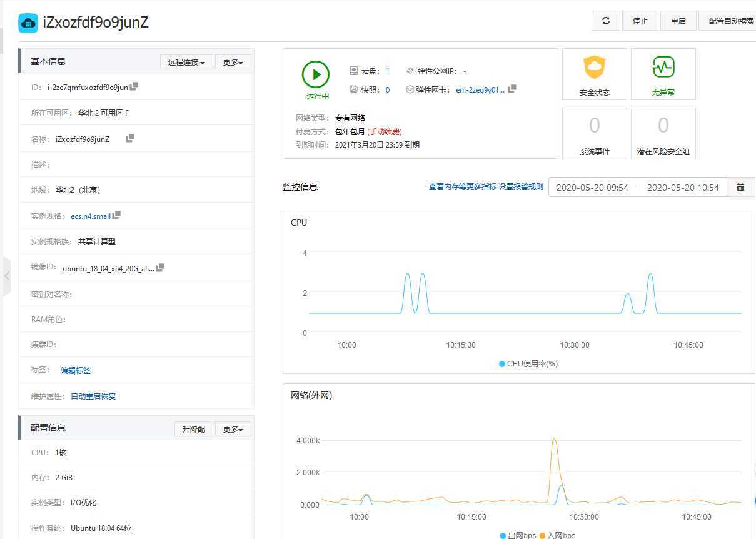The image size is (756, 539).
Task: Select the network type text 专有网络
Action: 350,118
